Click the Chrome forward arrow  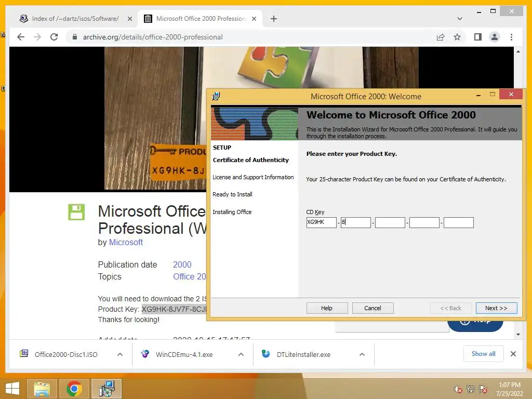pyautogui.click(x=37, y=37)
